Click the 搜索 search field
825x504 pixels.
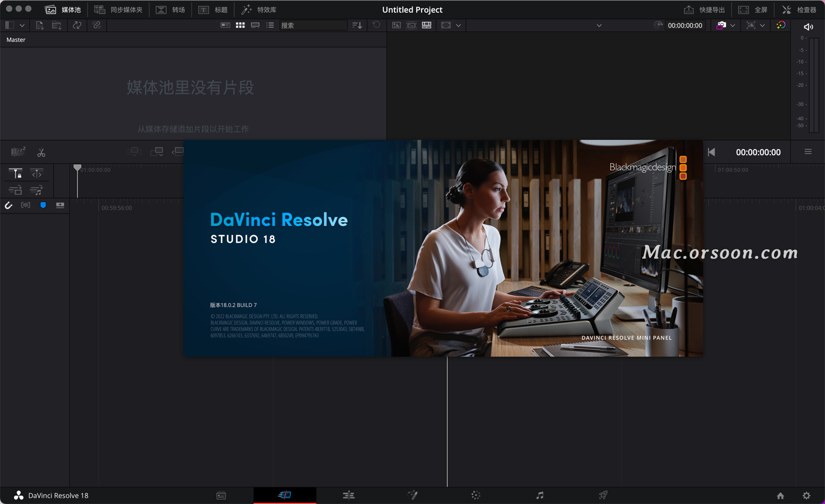pos(313,25)
